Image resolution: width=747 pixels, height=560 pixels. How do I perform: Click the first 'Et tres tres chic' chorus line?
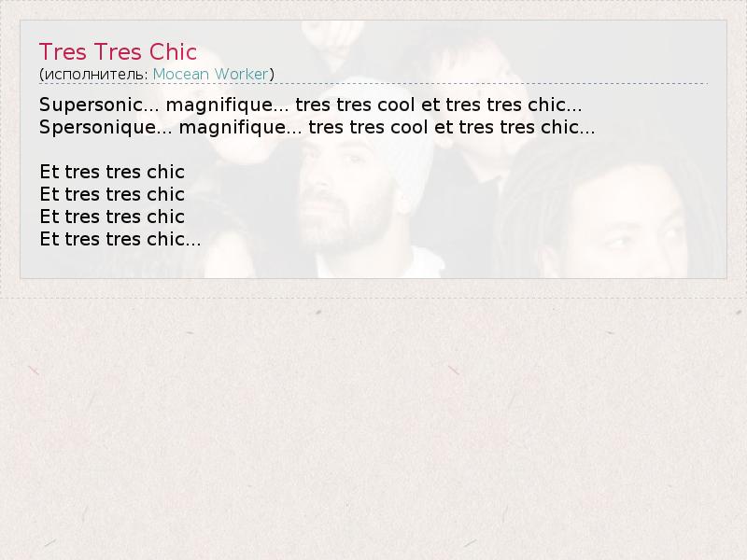[x=112, y=172]
